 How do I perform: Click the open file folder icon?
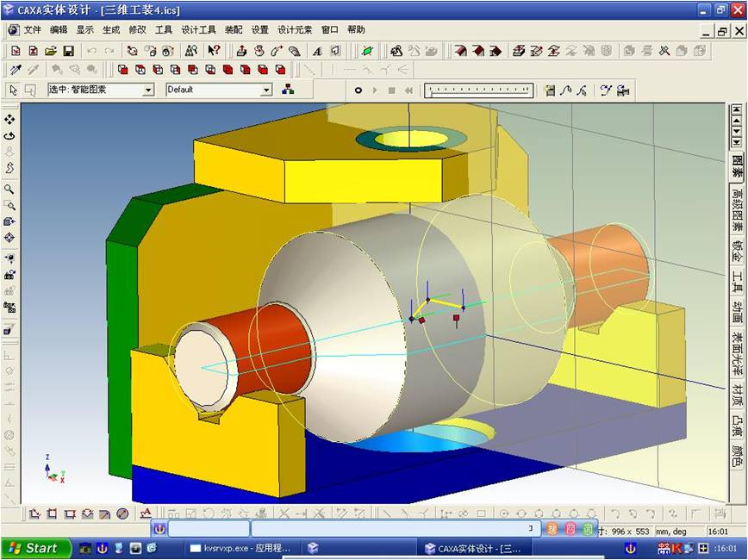50,51
